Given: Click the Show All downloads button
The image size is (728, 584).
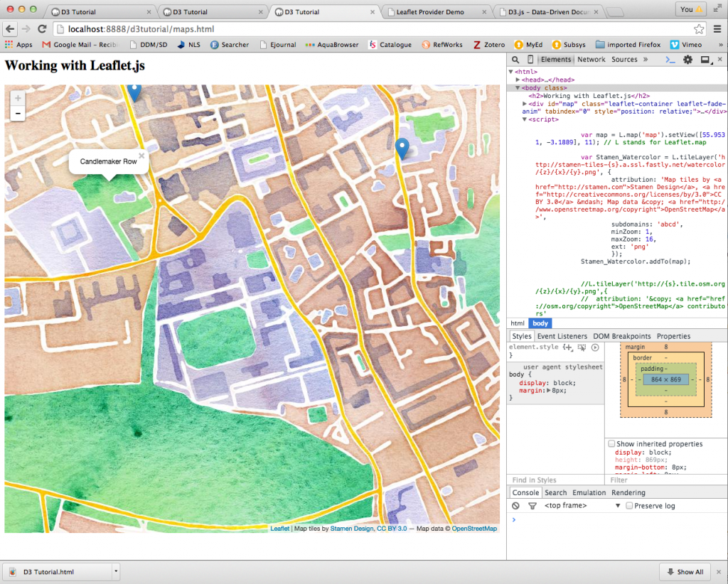Looking at the screenshot, I should click(x=685, y=571).
